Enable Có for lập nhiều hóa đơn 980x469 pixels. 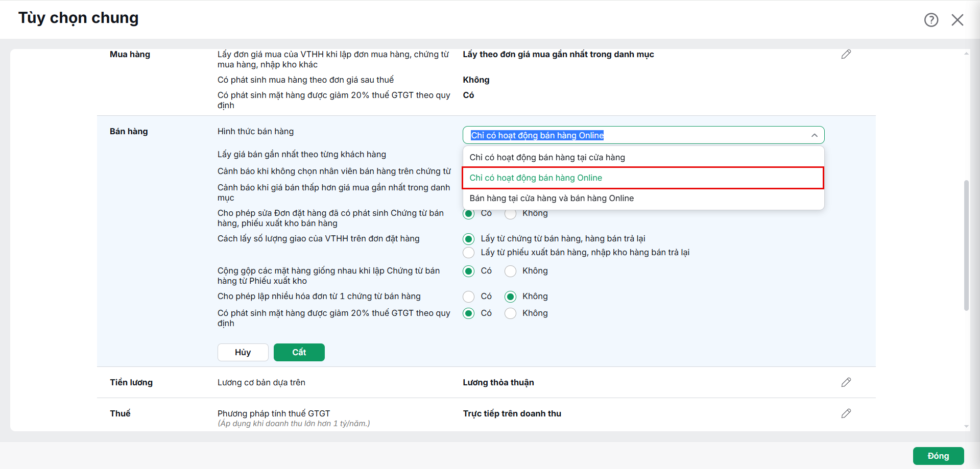coord(468,297)
